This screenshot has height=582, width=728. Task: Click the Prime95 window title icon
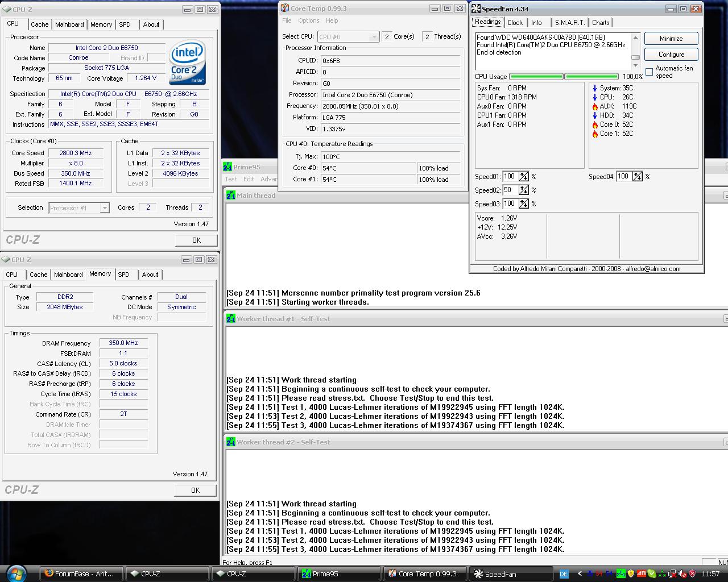click(x=227, y=167)
